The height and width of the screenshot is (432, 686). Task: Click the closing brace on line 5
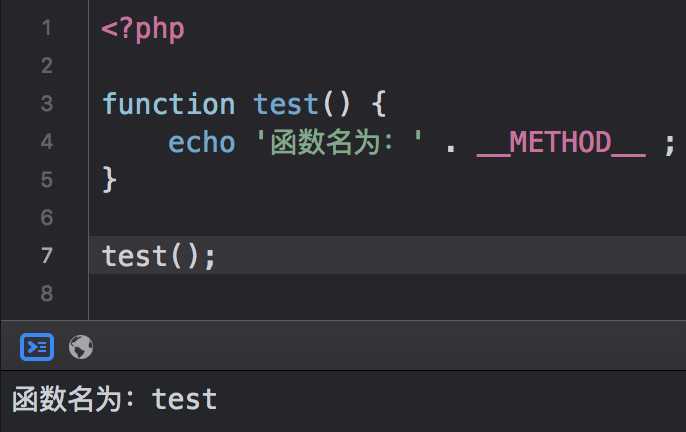pos(109,179)
